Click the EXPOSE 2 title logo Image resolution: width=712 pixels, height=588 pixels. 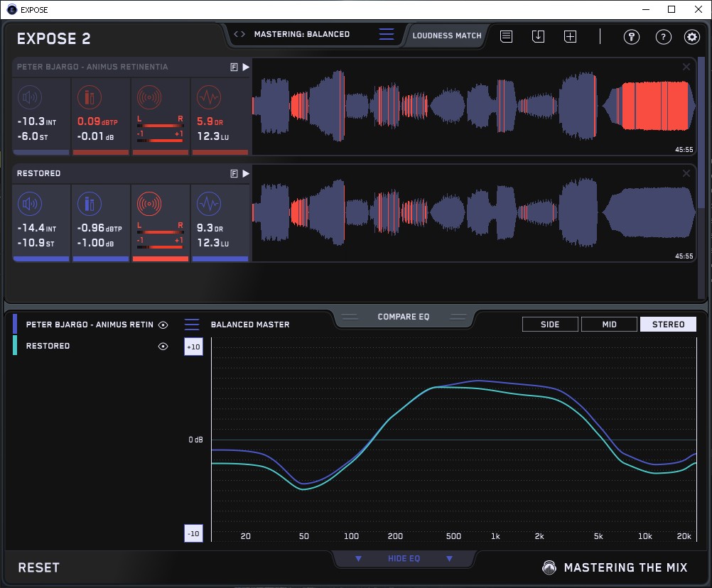53,38
